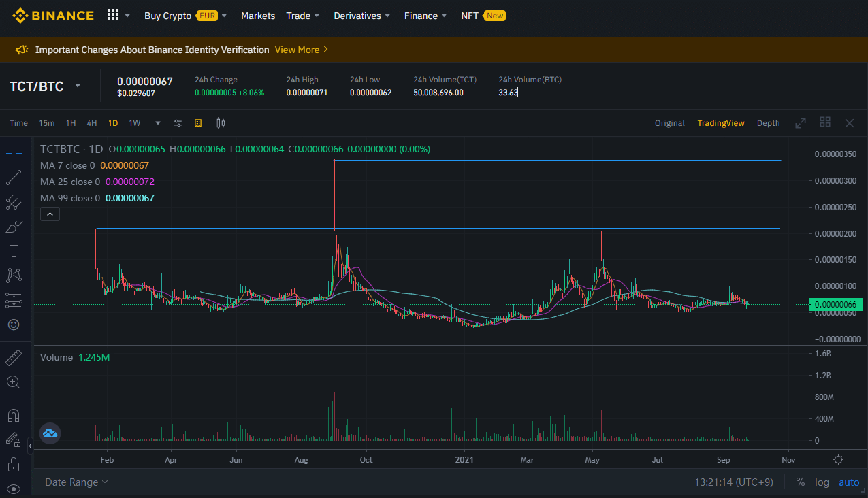
Task: Click the Time interval label
Action: pos(18,123)
